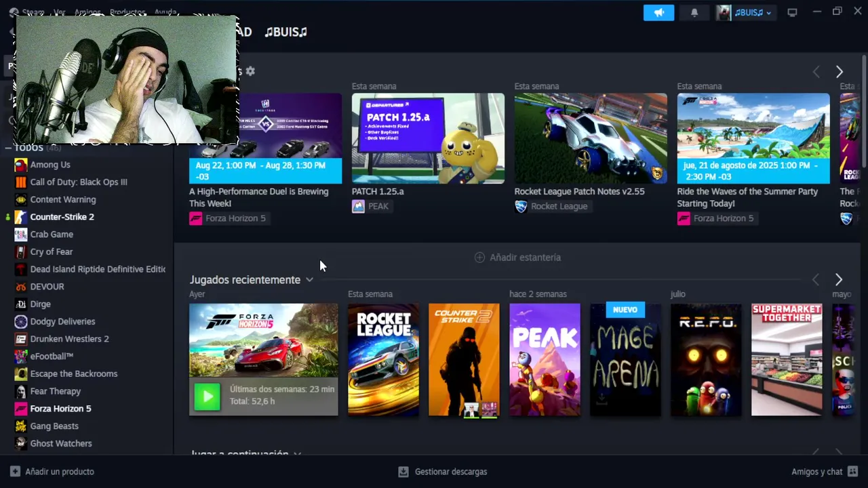The width and height of the screenshot is (868, 488).
Task: Go to previous page of news shelf
Action: click(816, 72)
